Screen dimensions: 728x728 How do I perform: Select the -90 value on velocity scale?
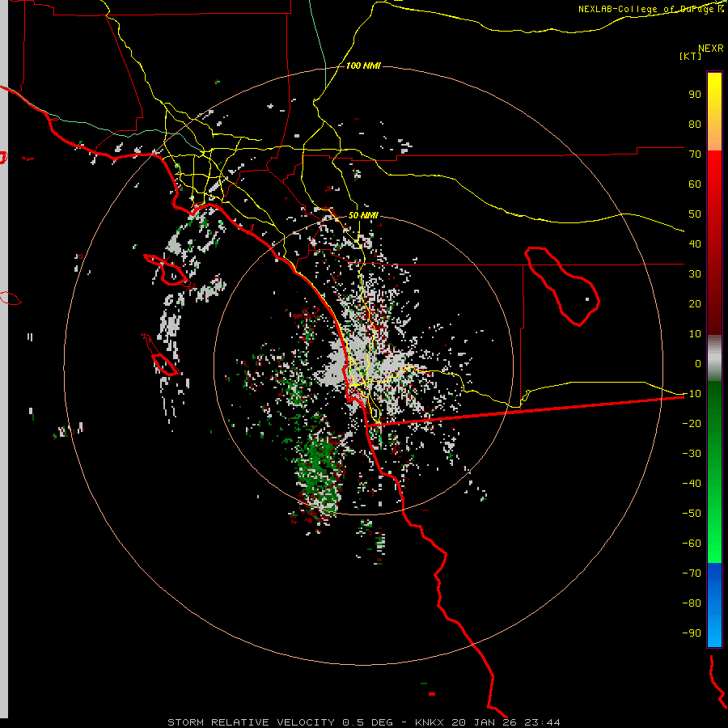click(x=692, y=633)
